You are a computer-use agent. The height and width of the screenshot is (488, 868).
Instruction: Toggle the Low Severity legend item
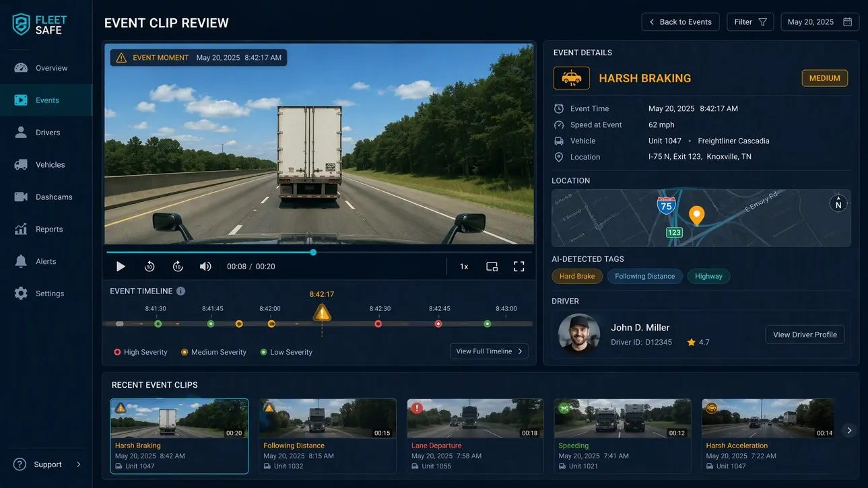click(286, 352)
